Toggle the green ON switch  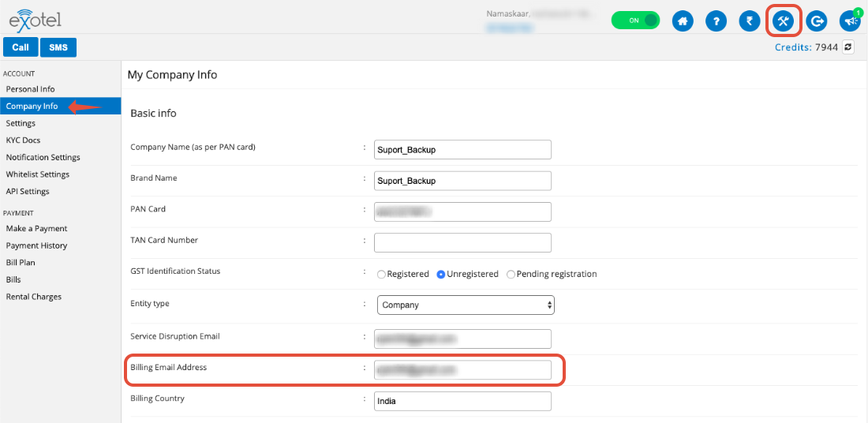(635, 21)
